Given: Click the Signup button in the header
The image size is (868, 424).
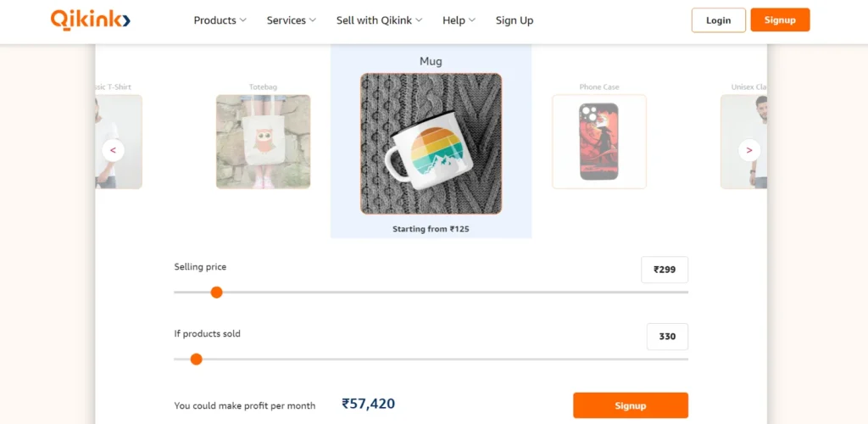Looking at the screenshot, I should coord(780,20).
